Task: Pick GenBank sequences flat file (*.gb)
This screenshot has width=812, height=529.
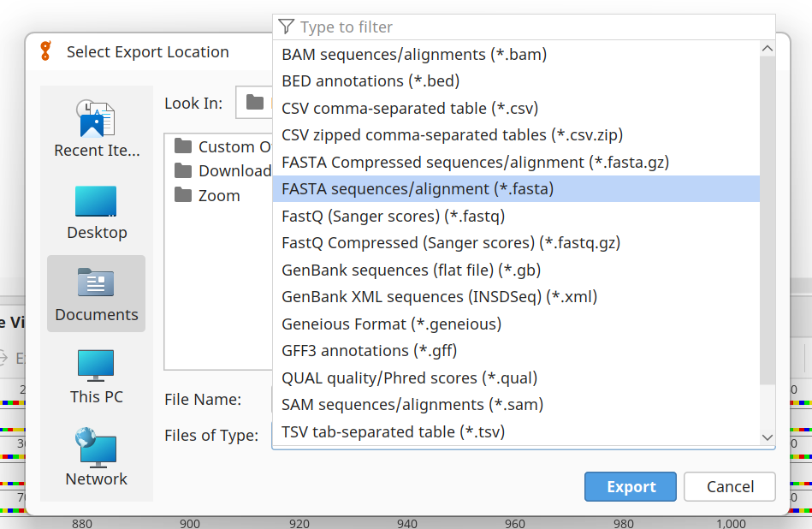Action: (x=411, y=270)
